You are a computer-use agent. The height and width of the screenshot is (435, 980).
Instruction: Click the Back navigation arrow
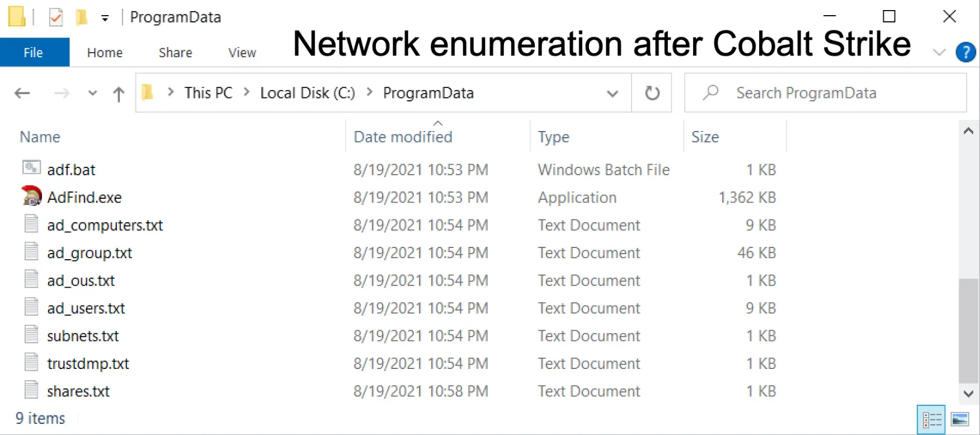[x=22, y=93]
